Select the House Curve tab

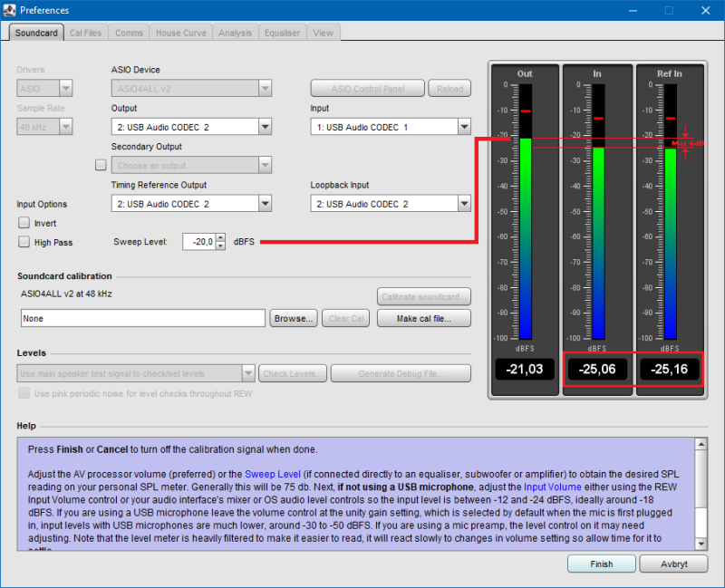(180, 33)
